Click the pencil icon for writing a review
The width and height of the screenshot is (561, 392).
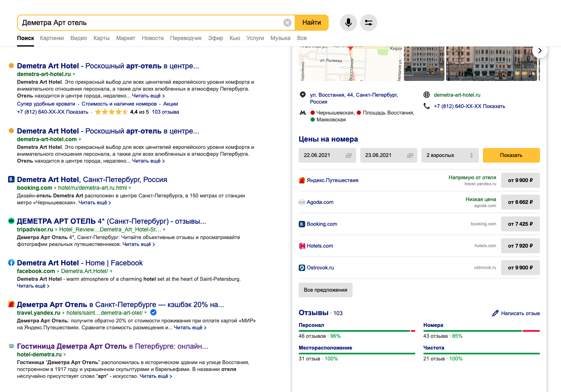click(x=495, y=313)
